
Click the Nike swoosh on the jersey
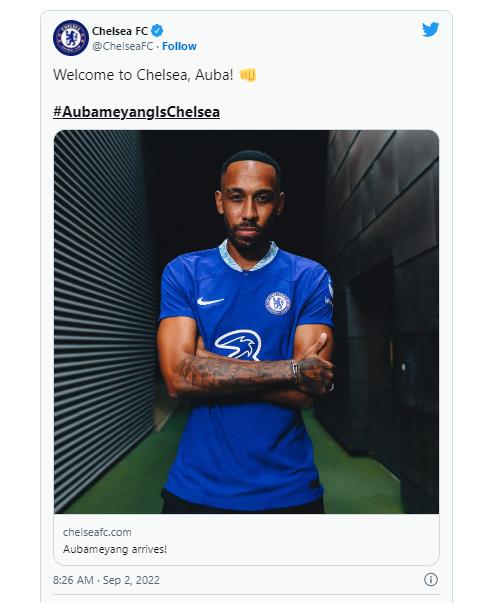point(210,301)
